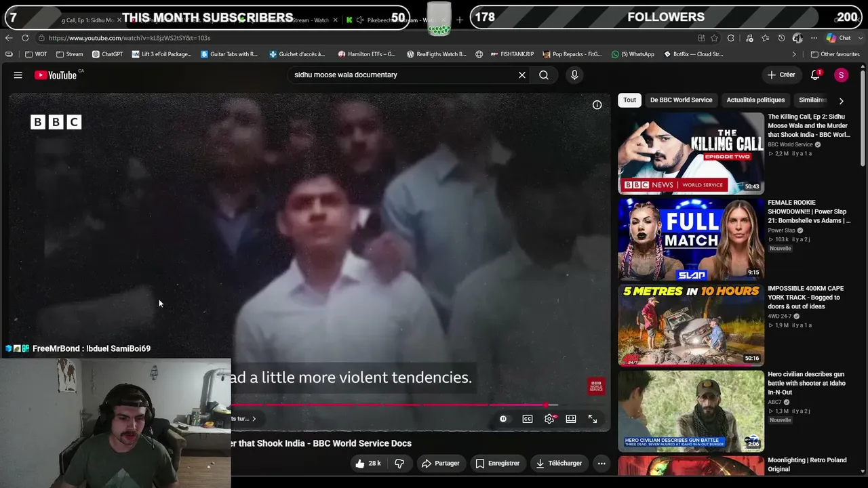
Task: Add this page to favourites star
Action: click(x=714, y=38)
